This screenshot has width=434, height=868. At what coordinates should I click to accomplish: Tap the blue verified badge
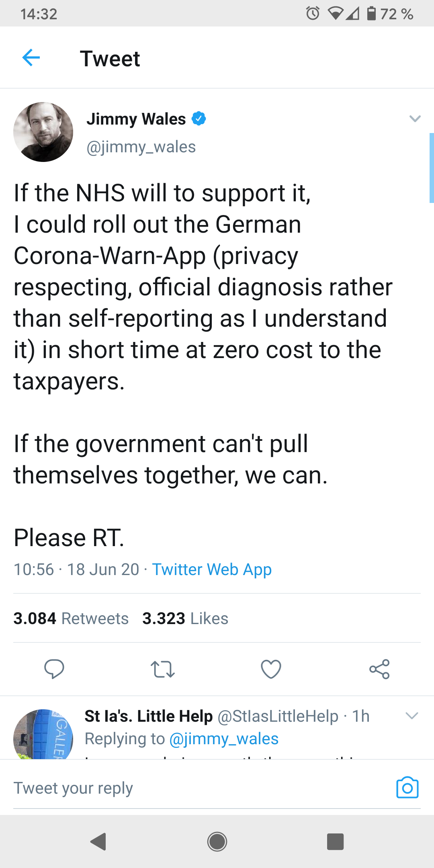click(199, 119)
